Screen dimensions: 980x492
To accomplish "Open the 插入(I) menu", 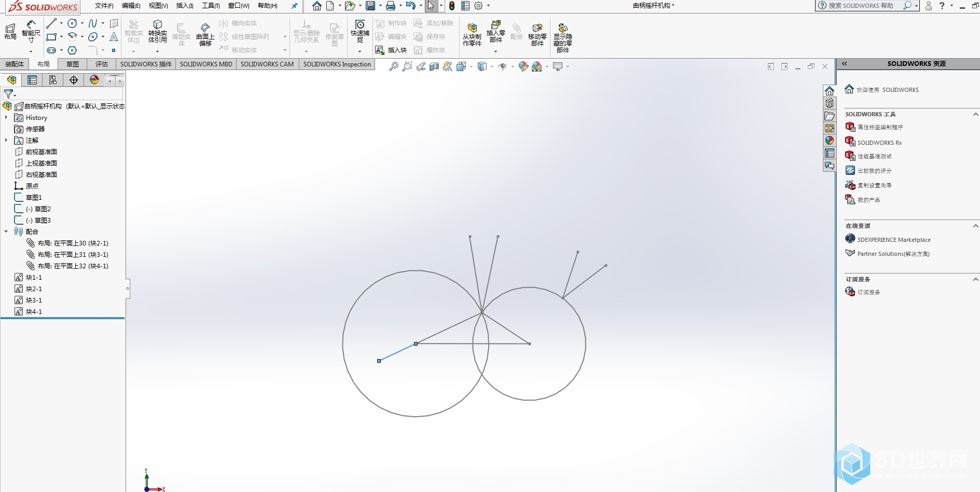I will pyautogui.click(x=185, y=6).
